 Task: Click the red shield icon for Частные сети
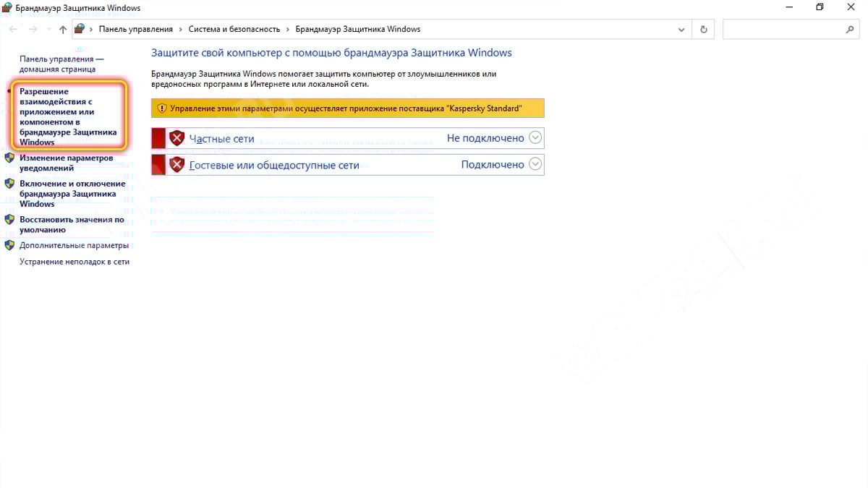point(177,138)
